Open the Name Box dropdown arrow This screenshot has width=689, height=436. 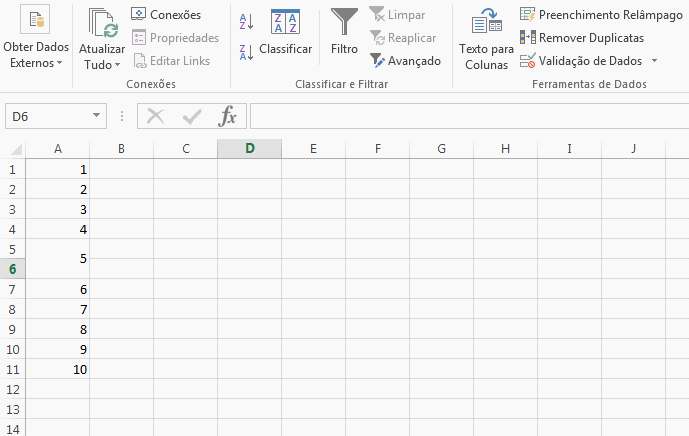pyautogui.click(x=96, y=116)
